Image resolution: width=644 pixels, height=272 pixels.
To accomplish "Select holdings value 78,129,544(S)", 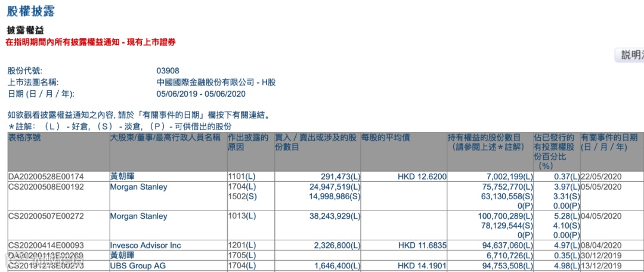I will tap(506, 226).
